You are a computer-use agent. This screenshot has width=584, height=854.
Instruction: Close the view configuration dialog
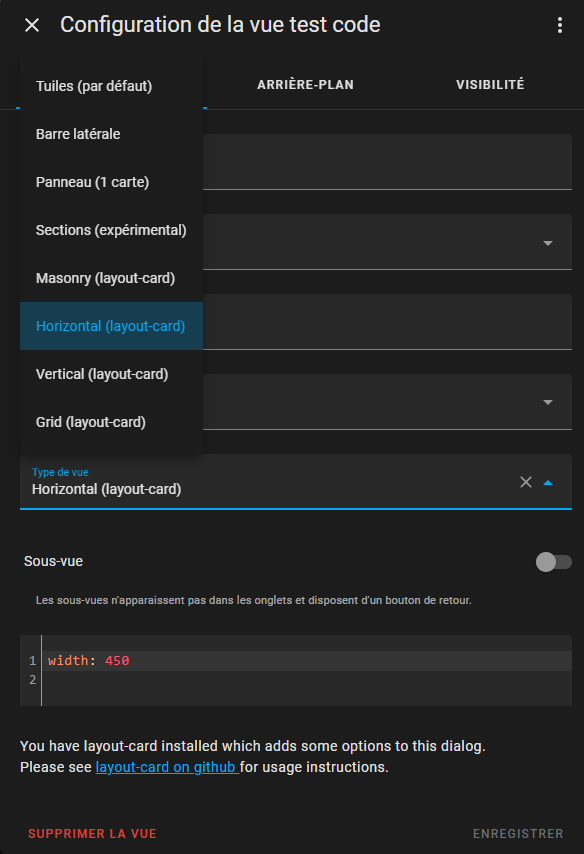click(32, 25)
